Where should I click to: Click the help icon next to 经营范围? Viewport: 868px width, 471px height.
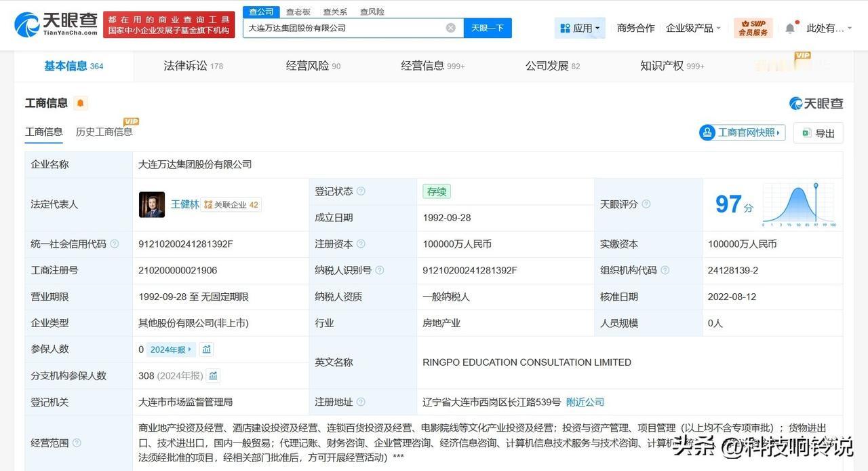click(77, 443)
